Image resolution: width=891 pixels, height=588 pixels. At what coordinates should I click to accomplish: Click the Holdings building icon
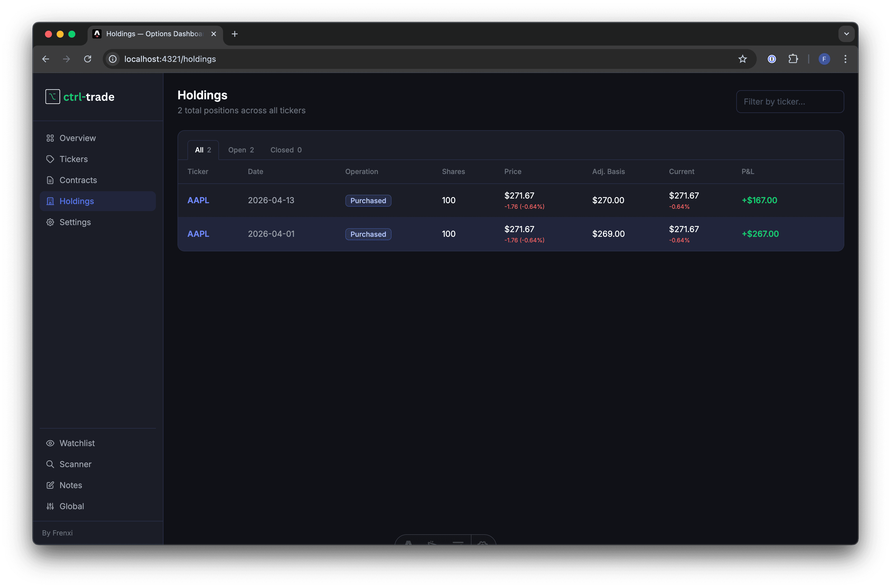pos(50,201)
